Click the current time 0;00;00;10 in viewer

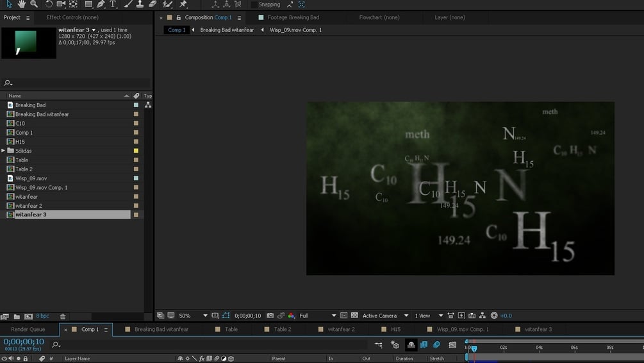247,316
